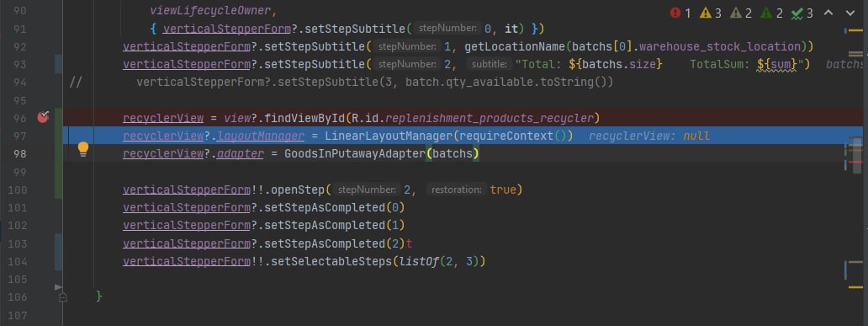Click the yellow warnings count showing 3

pos(711,13)
